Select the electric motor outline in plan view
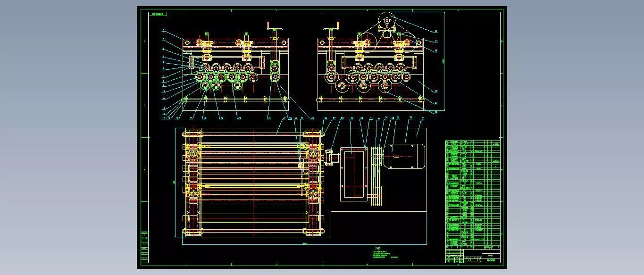 (405, 156)
